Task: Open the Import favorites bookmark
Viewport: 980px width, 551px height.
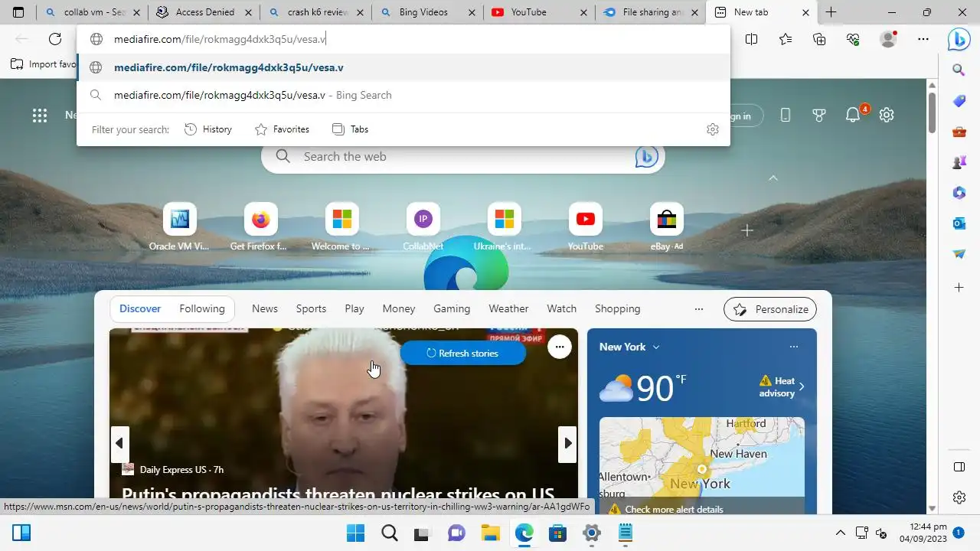Action: [x=44, y=64]
